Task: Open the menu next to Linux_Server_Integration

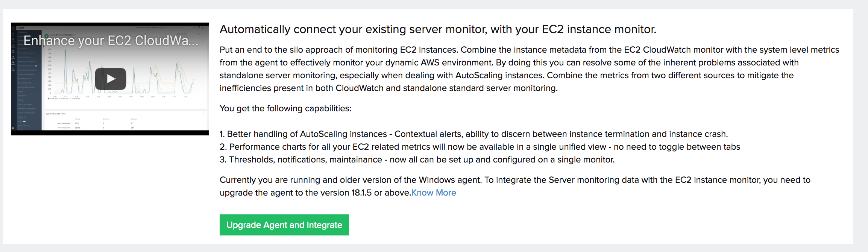Action: pos(75,35)
